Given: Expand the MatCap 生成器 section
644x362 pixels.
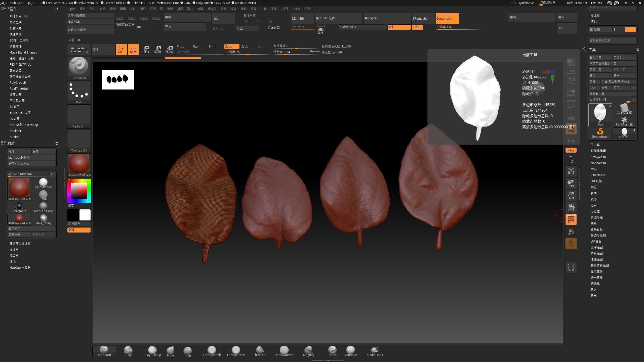Looking at the screenshot, I should point(20,267).
